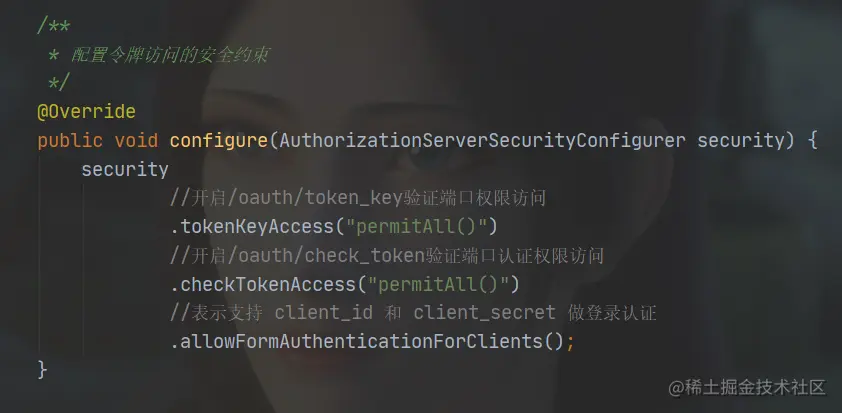Click the configure method name

(x=219, y=141)
